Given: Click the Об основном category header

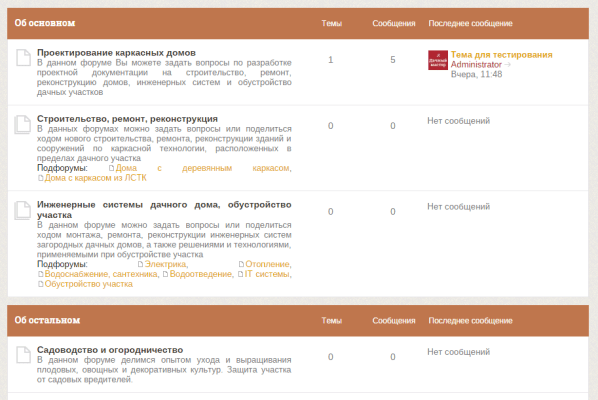Looking at the screenshot, I should (45, 23).
